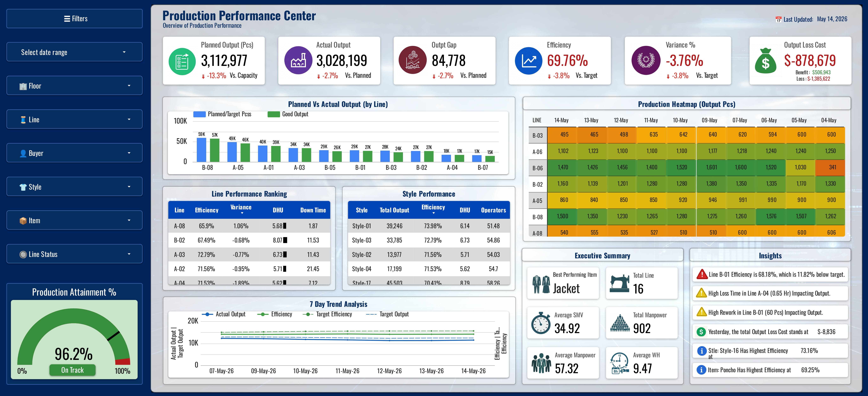
Task: Sort Style Performance by Efficiency column
Action: pyautogui.click(x=433, y=207)
